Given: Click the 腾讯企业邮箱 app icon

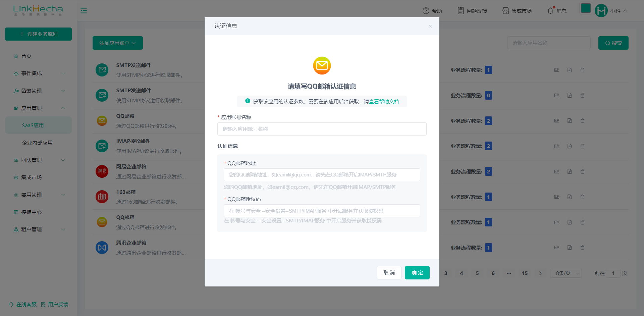Looking at the screenshot, I should [102, 248].
